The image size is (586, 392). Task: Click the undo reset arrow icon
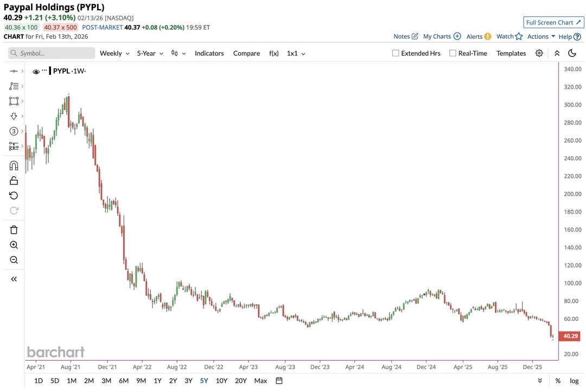[x=14, y=196]
